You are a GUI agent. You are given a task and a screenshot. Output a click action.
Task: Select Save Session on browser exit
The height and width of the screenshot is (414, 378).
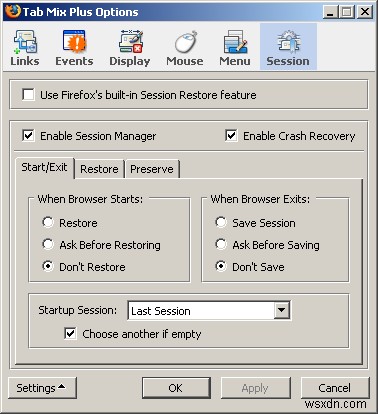(221, 222)
